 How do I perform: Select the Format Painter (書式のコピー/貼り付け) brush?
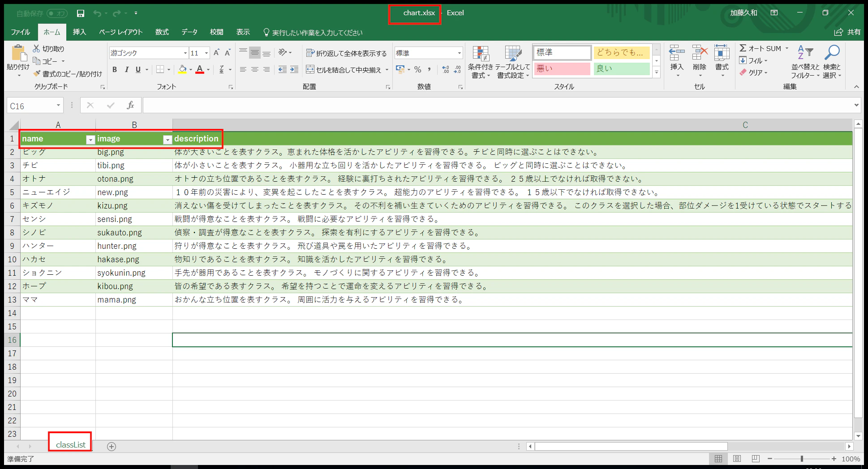[x=37, y=73]
